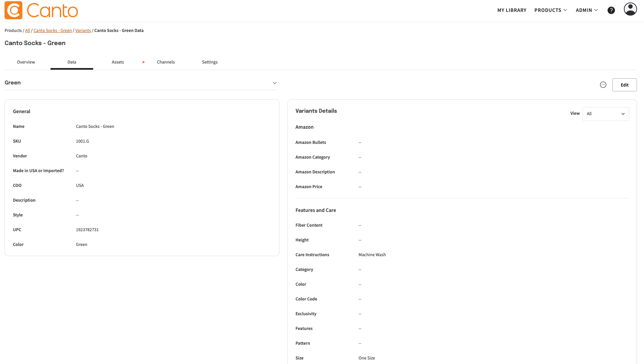Click the Amazon Category label

click(313, 157)
